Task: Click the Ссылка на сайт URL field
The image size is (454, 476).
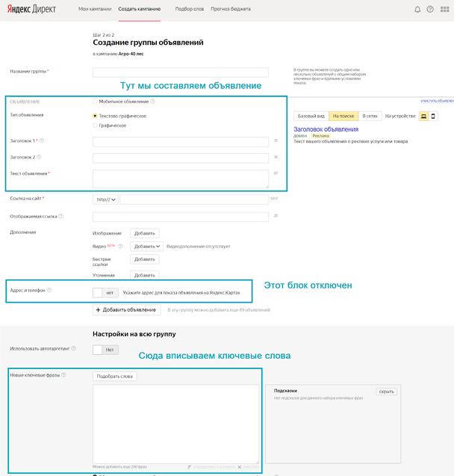Action: [x=194, y=200]
